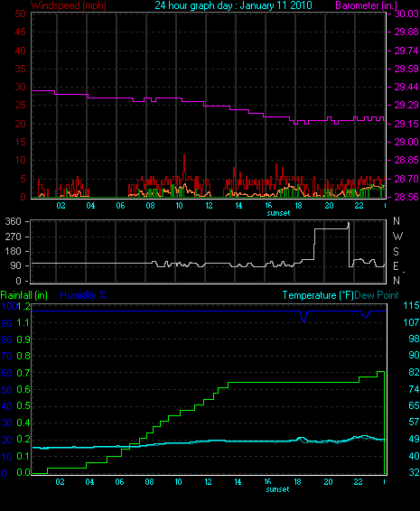
Task: Select humidity axis value 70
Action: [x=7, y=356]
